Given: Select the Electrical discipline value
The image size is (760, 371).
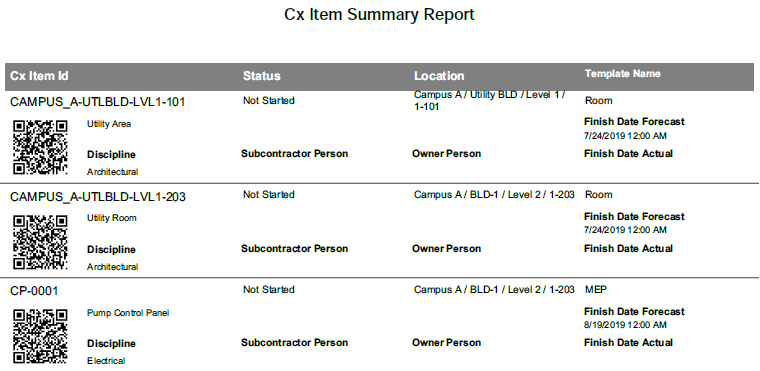Looking at the screenshot, I should pos(106,361).
